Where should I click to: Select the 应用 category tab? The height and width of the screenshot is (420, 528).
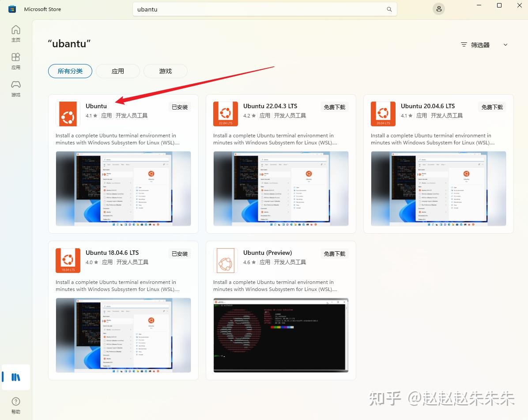click(118, 71)
